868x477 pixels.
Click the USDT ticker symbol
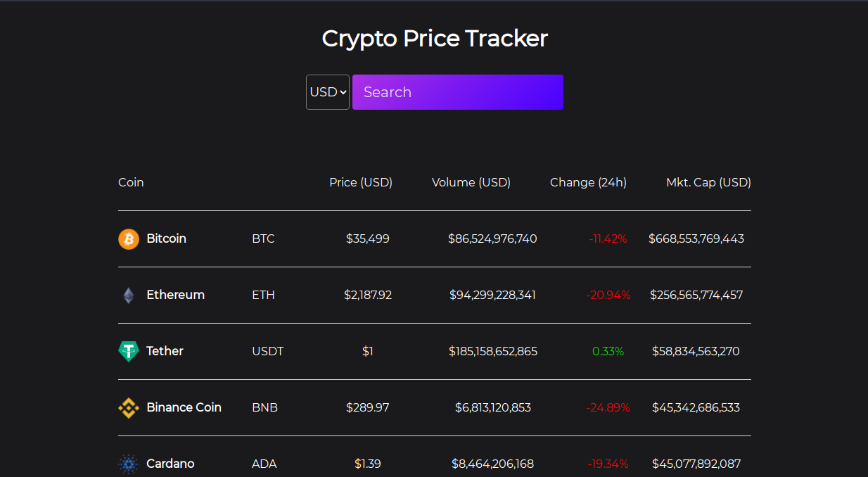click(268, 351)
